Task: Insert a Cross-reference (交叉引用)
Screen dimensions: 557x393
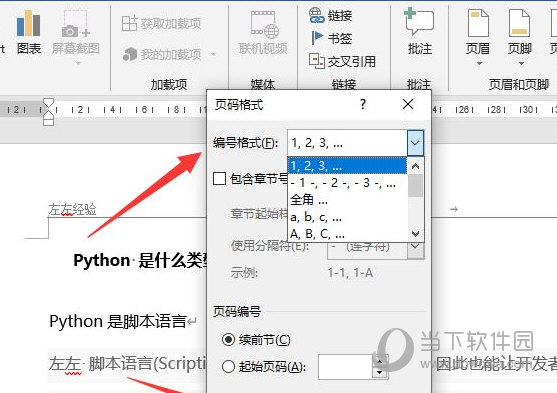Action: 342,61
